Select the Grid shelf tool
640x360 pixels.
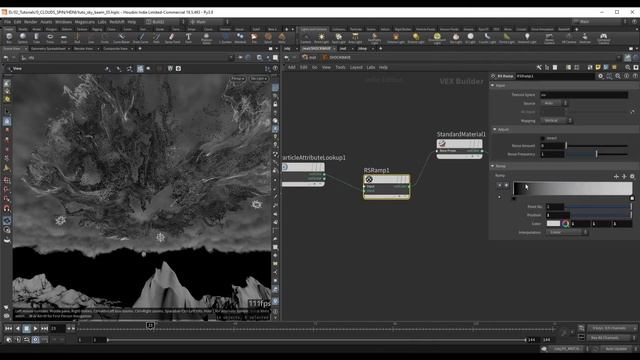pos(64,38)
